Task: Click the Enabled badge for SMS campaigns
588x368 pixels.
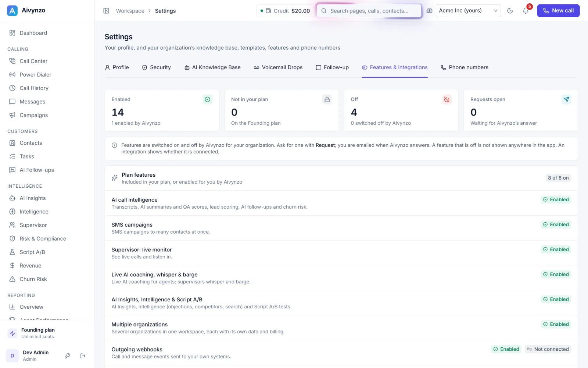Action: (556, 224)
